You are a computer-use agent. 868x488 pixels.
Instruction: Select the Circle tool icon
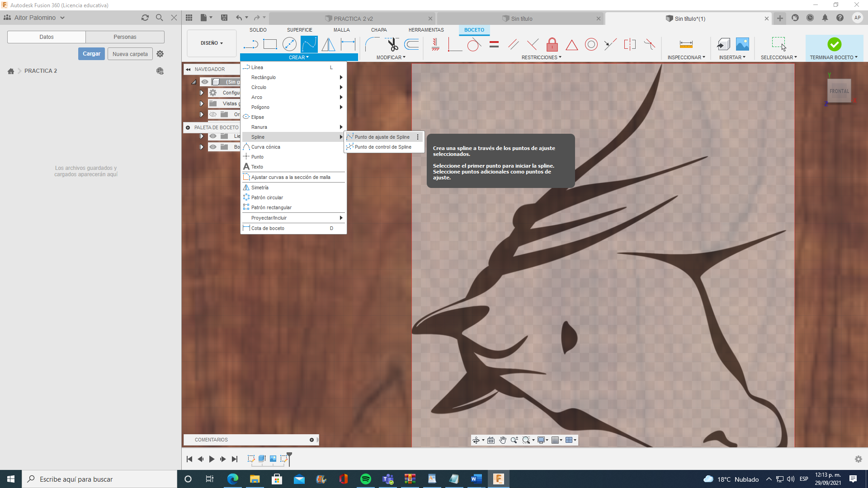(x=289, y=44)
